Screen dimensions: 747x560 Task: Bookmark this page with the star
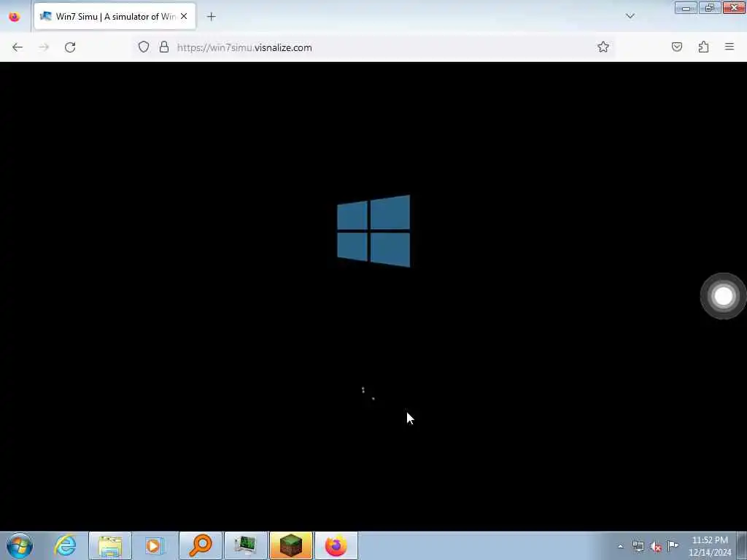603,47
